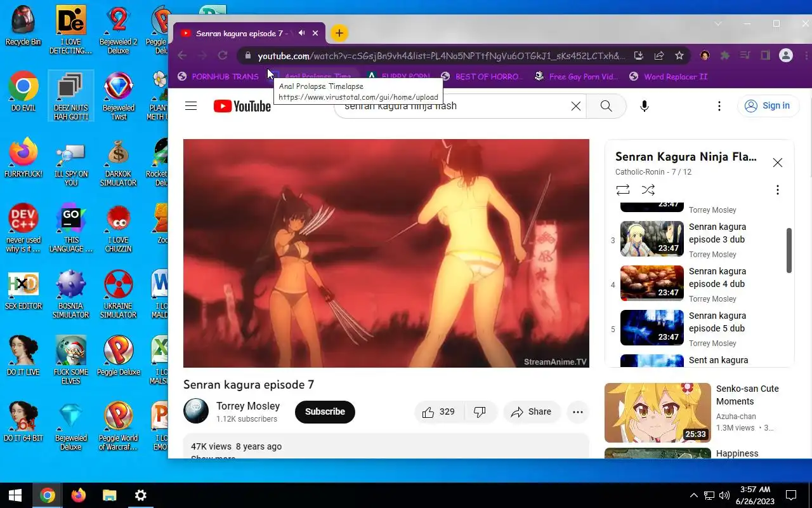Open the Recycle Bin desktop icon
The image size is (812, 508).
pos(23,27)
